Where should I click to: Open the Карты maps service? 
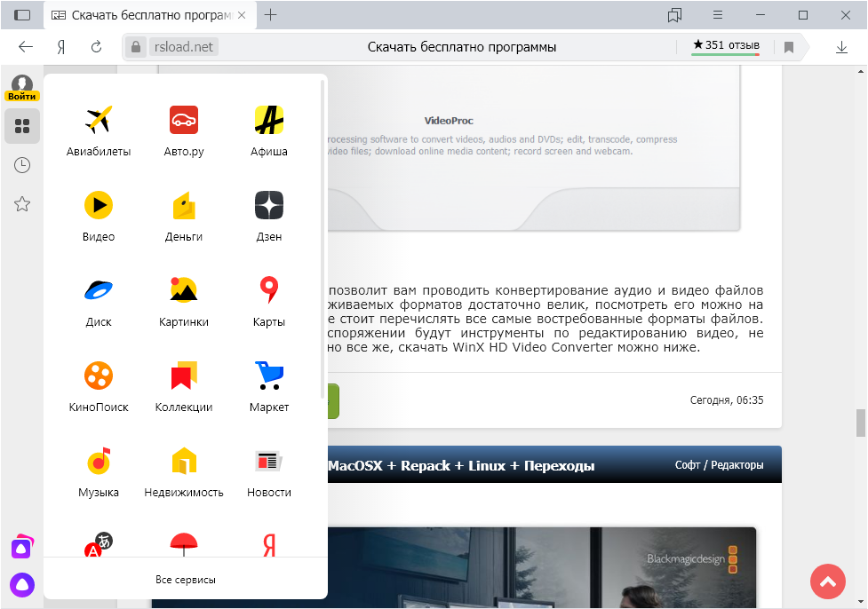269,302
